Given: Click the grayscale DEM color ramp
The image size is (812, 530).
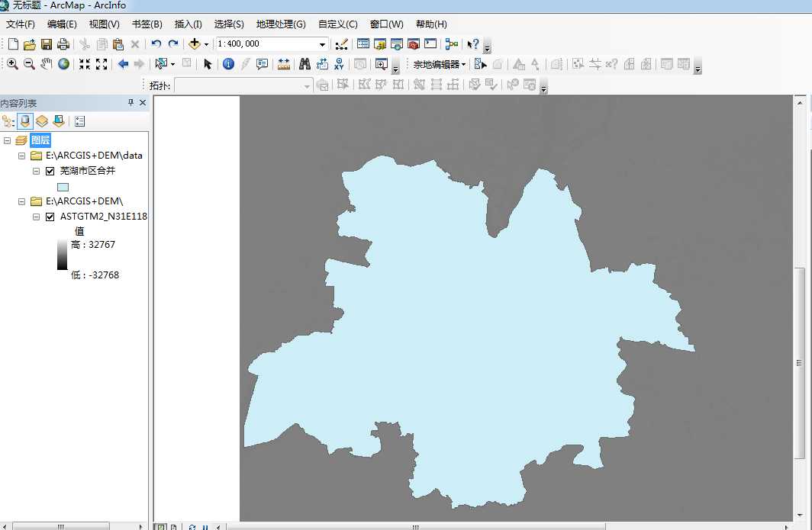Looking at the screenshot, I should coord(62,254).
